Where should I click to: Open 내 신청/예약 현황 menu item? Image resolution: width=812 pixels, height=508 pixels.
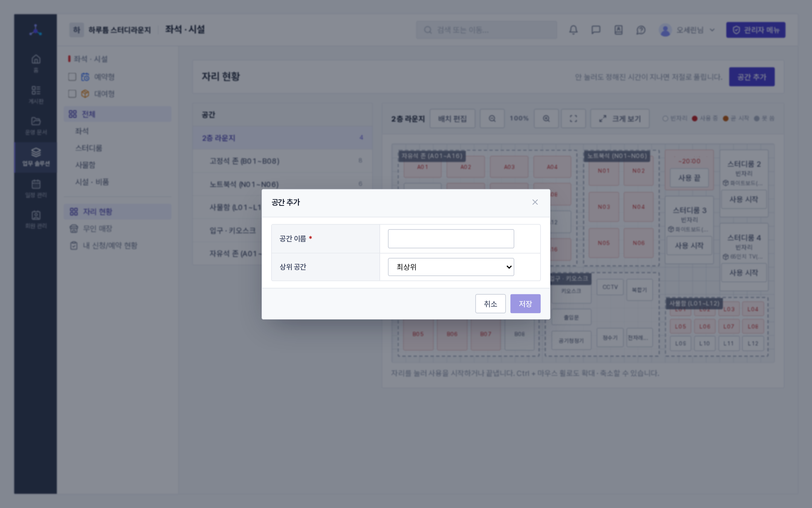point(117,245)
